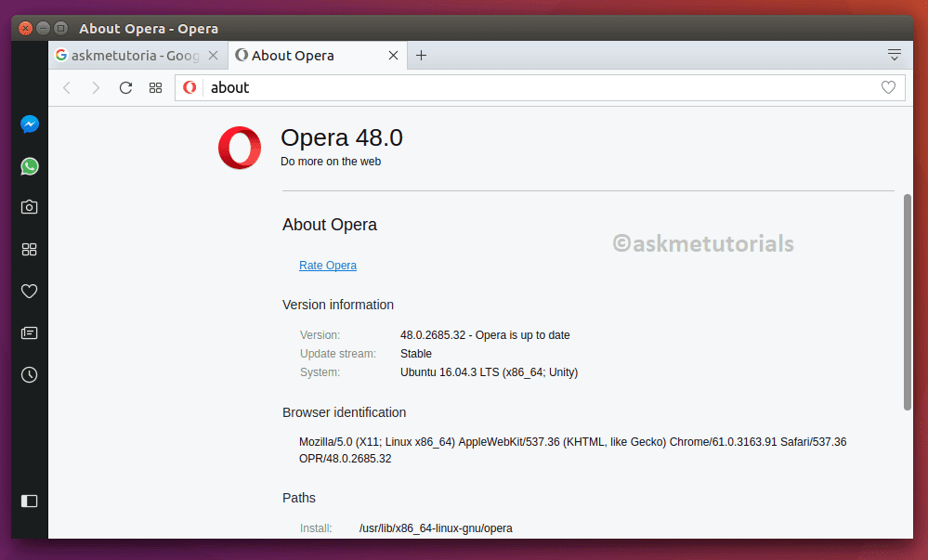Toggle the sidebar panel button
This screenshot has height=560, width=928.
[x=29, y=501]
